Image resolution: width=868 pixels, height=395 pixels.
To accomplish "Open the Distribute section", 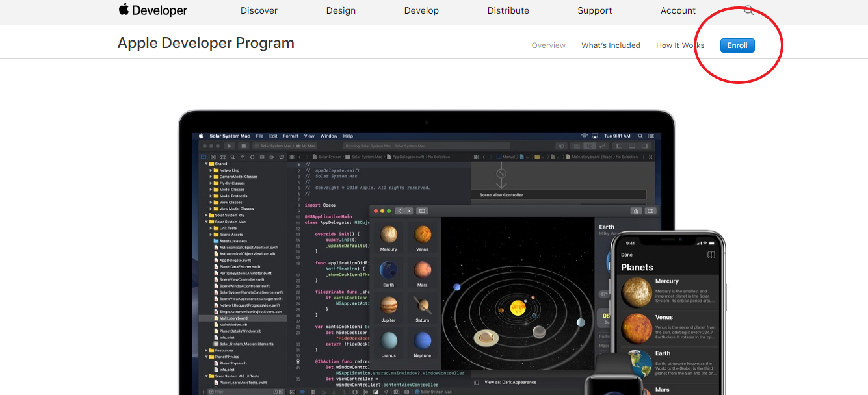I will (508, 10).
